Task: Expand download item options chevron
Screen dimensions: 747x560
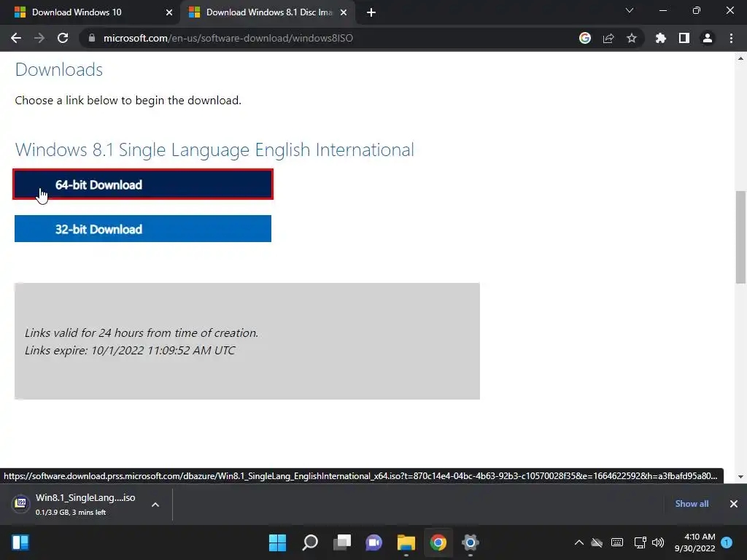Action: tap(155, 505)
